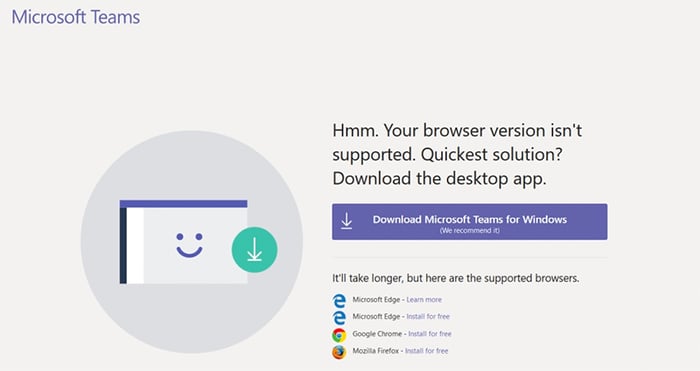Click the "Google Chrome" browser name text
The height and width of the screenshot is (371, 700).
377,334
